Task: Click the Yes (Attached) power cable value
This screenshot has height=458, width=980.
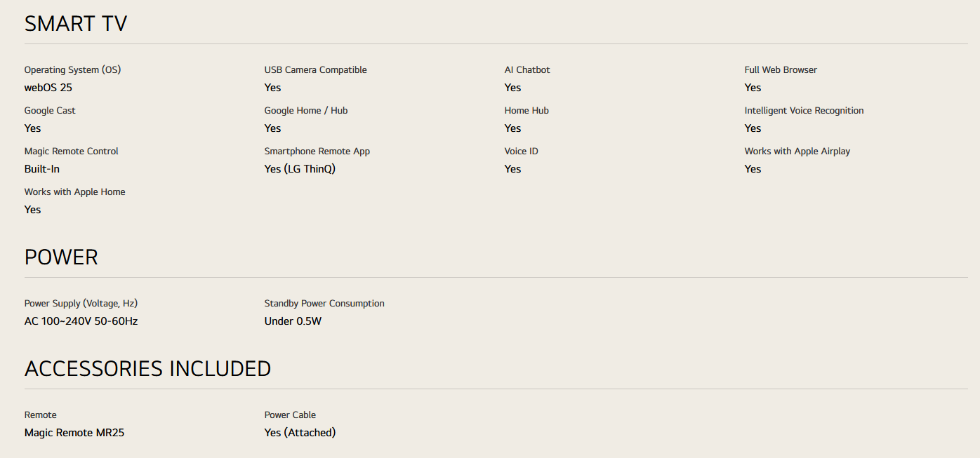Action: click(300, 433)
